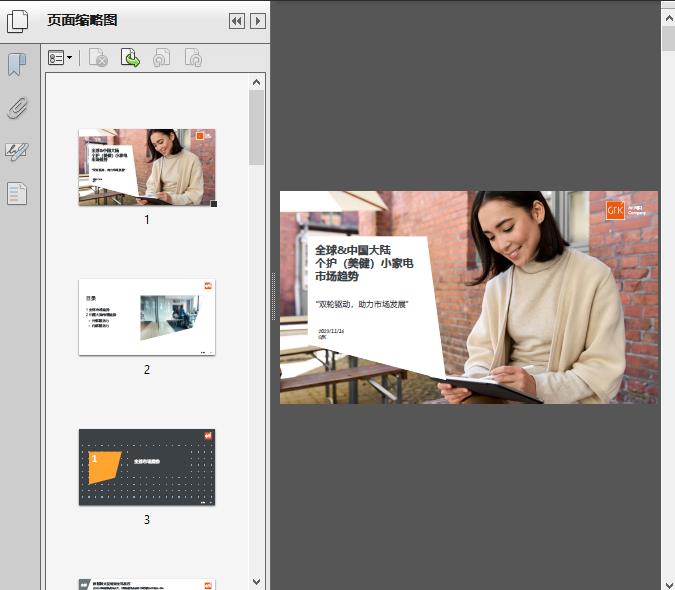Click document view scroll up arrow
Image resolution: width=675 pixels, height=590 pixels.
click(x=669, y=18)
